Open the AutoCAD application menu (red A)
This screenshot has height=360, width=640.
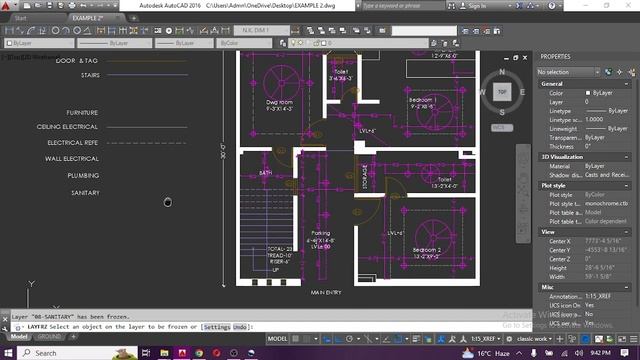coord(6,6)
